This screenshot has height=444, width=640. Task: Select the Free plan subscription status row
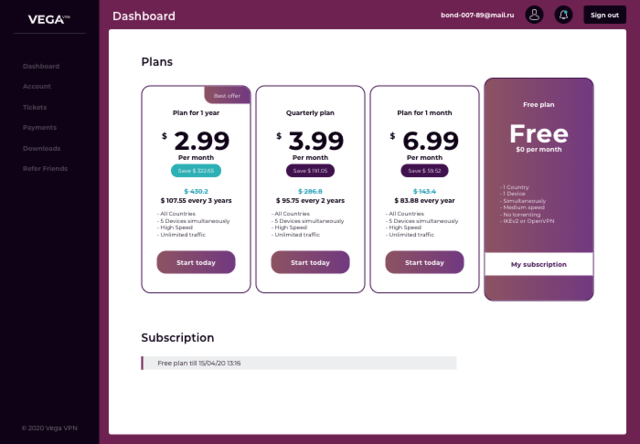click(x=299, y=363)
